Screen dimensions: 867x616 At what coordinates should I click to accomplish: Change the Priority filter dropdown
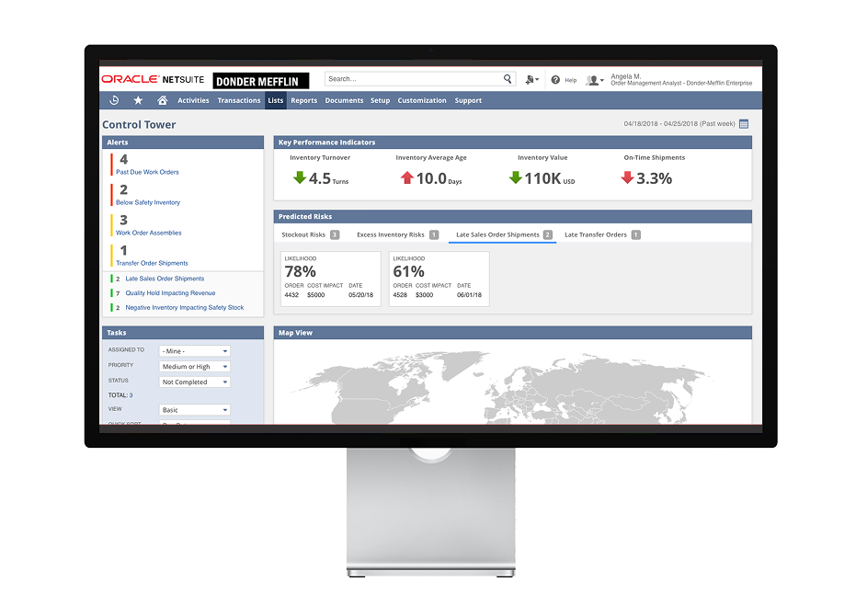(x=194, y=365)
